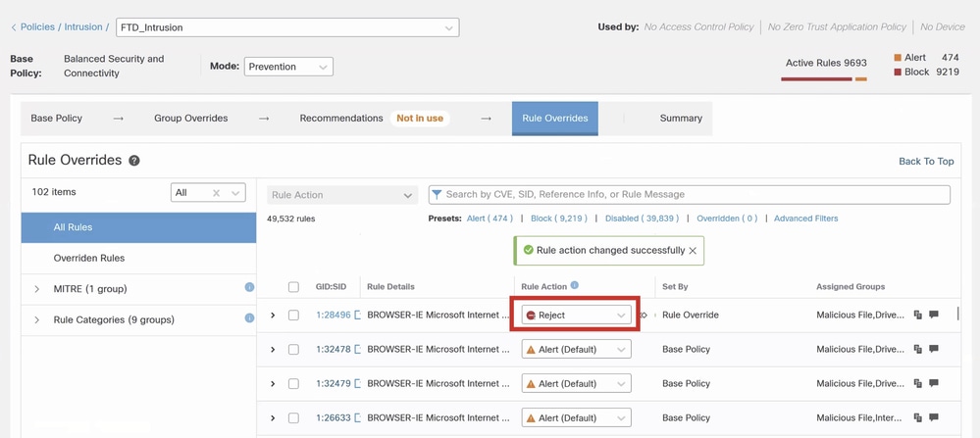Screen dimensions: 980x438
Task: Open the FTD_Intrusion policy selector dropdown
Action: [287, 27]
